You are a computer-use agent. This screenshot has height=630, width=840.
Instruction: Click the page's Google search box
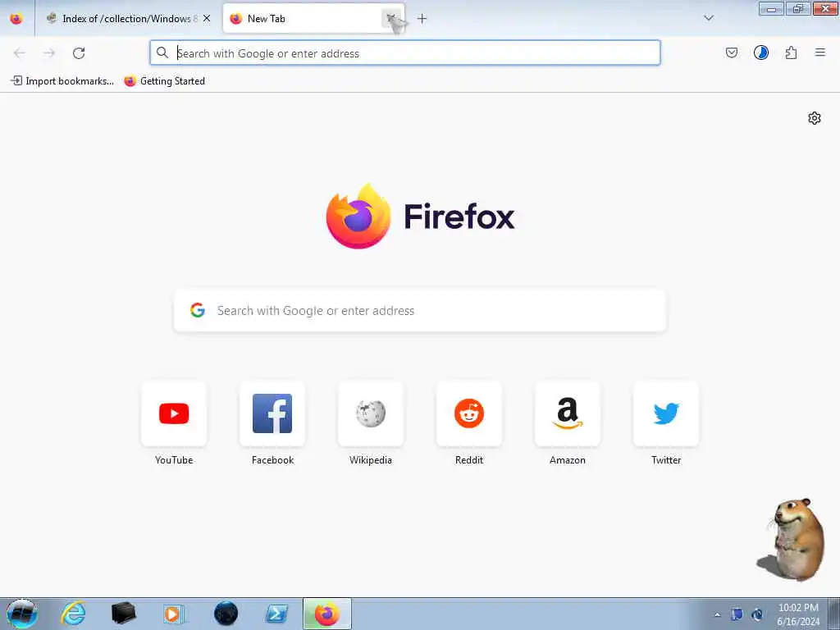click(420, 311)
